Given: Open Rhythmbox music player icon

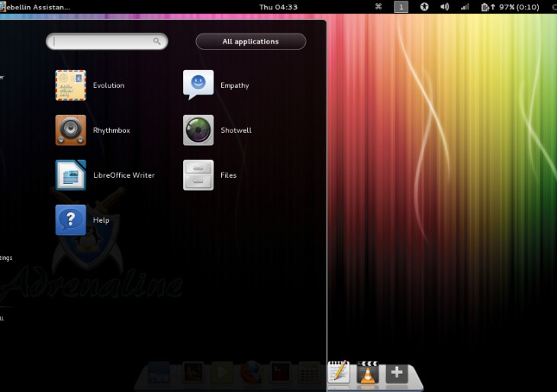Looking at the screenshot, I should 70,130.
